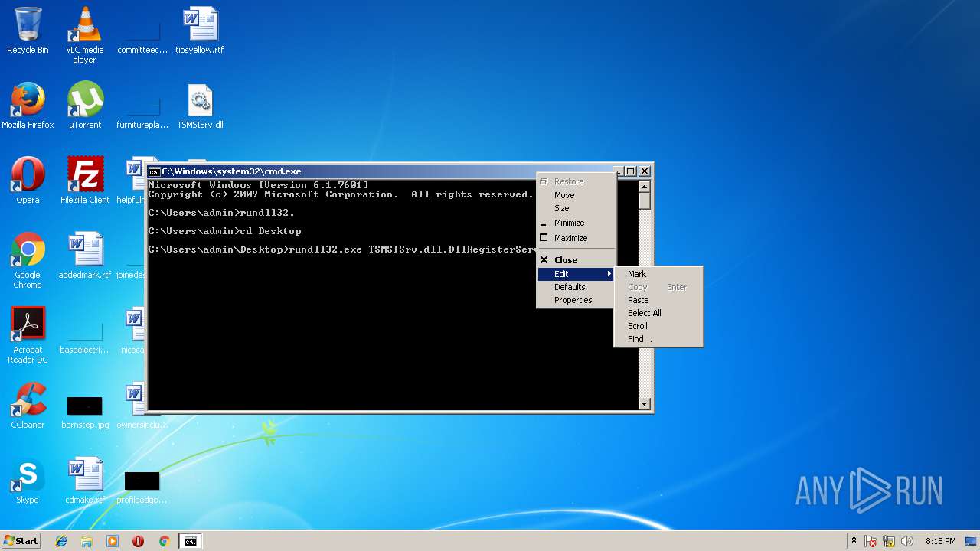Screen dimensions: 980x551
Task: Launch CCleaner desktop shortcut
Action: pyautogui.click(x=28, y=406)
